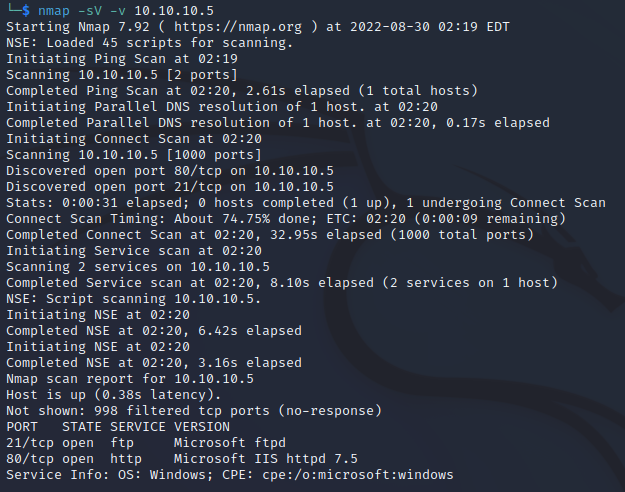
Task: Click the Discovered open port 21/tcp line
Action: pyautogui.click(x=170, y=186)
